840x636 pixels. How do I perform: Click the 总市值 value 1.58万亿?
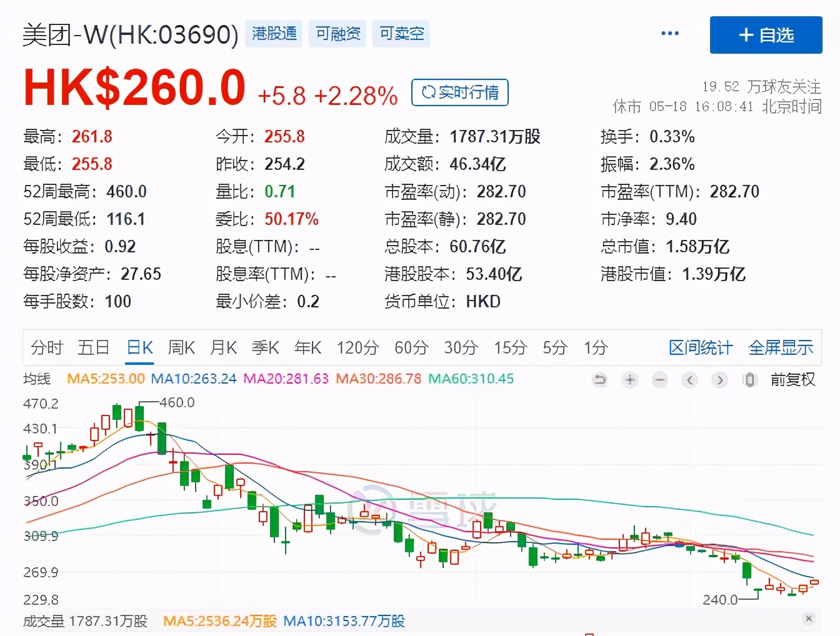tap(697, 246)
